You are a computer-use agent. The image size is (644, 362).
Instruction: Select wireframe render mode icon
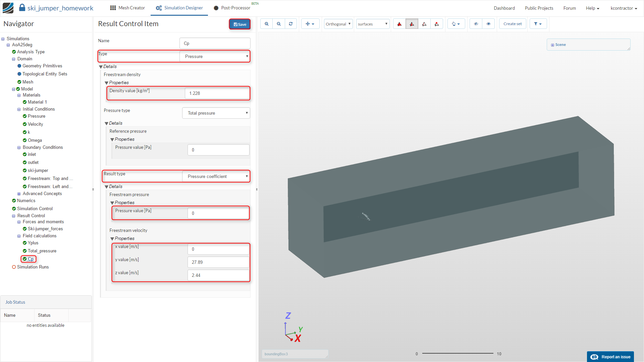[424, 24]
